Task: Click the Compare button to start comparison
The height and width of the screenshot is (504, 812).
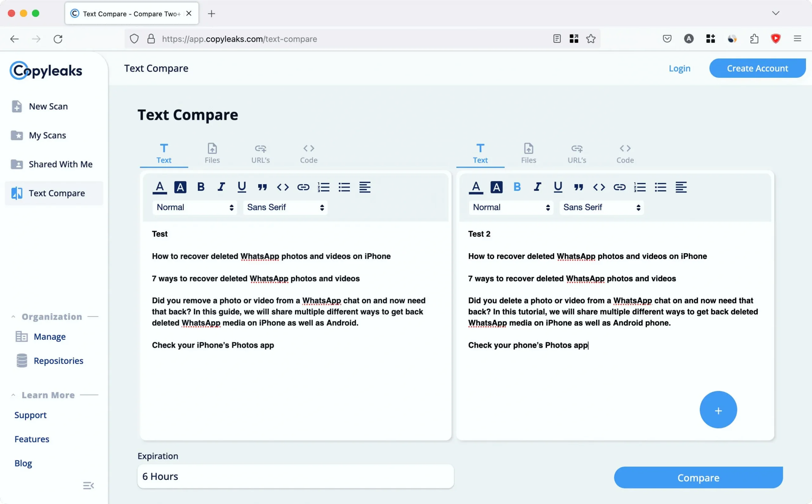Action: [698, 477]
